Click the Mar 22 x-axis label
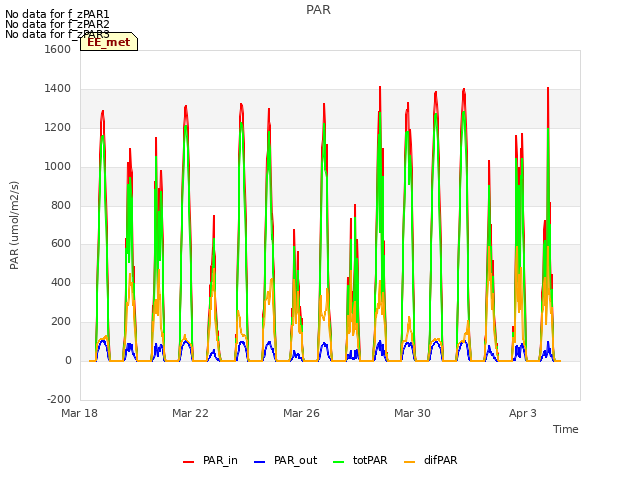 coord(190,413)
